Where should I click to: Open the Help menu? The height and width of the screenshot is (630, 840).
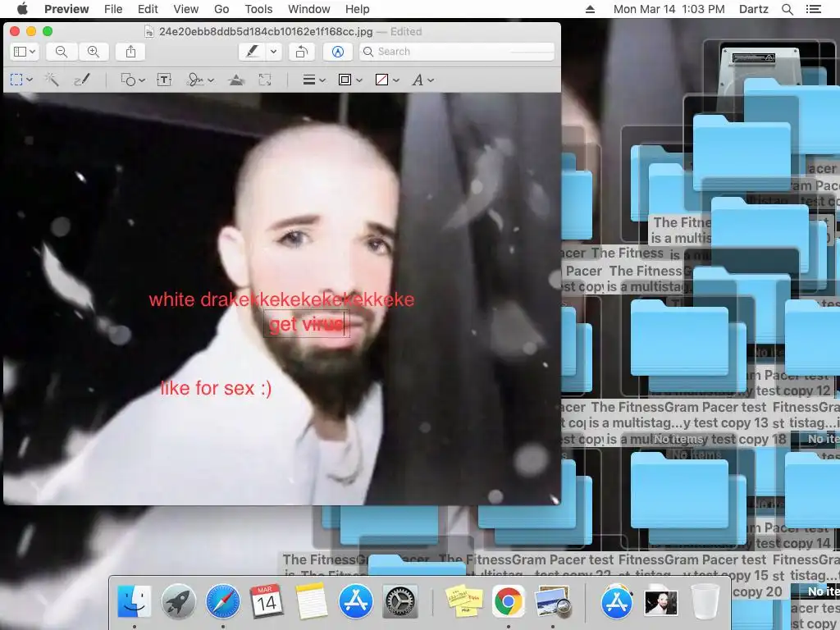[x=358, y=9]
